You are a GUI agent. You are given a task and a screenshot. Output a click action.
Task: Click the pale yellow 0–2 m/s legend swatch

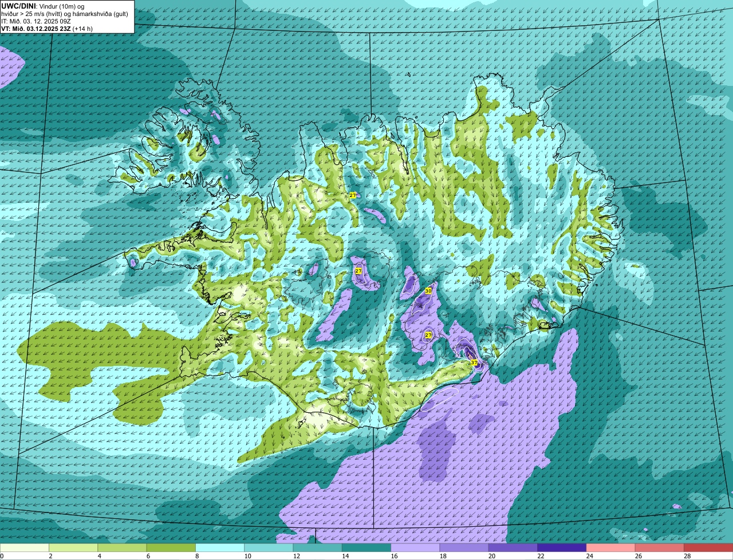pos(25,548)
